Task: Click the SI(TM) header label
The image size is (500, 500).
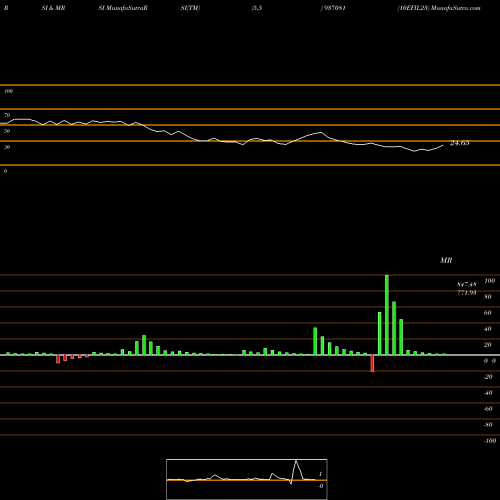Action: (190, 8)
